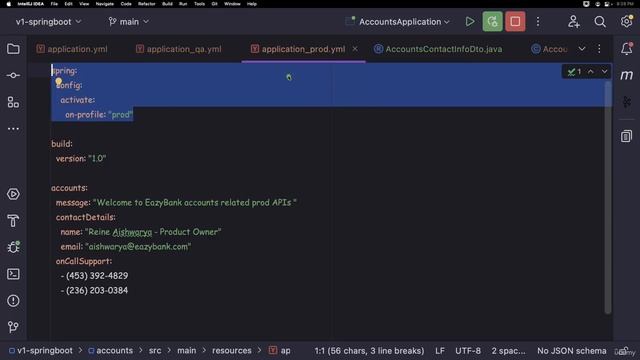The image size is (640, 360).
Task: Click the contactDetails key
Action: coord(86,217)
